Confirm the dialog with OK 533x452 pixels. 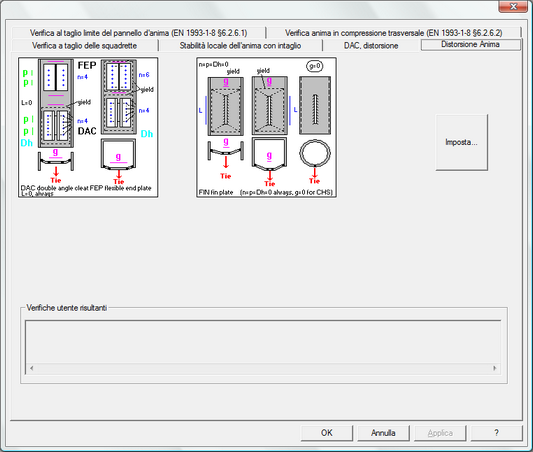pos(327,433)
